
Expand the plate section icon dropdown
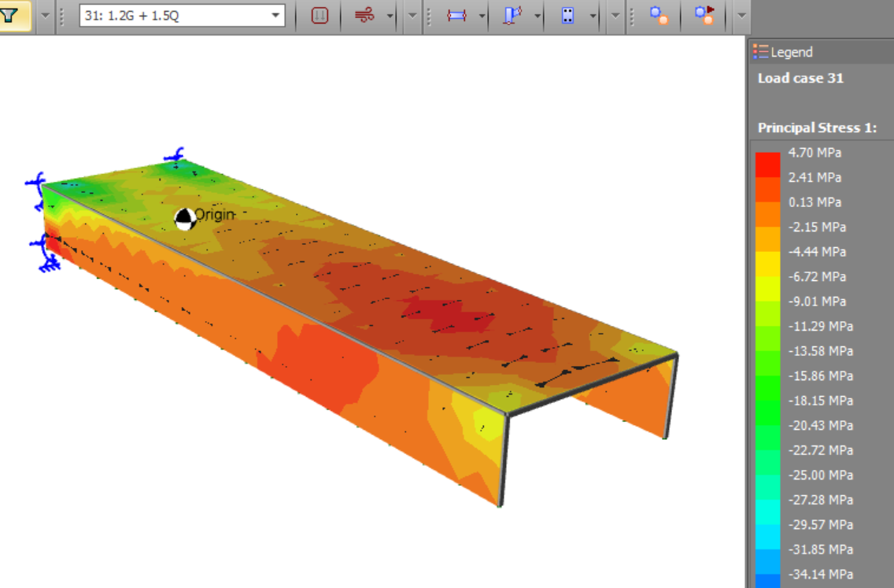pos(593,16)
